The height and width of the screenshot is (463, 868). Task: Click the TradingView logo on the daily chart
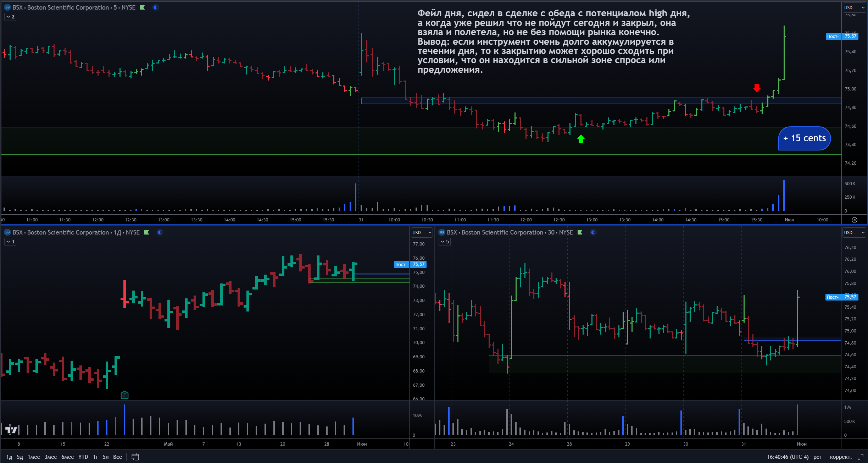pyautogui.click(x=11, y=430)
